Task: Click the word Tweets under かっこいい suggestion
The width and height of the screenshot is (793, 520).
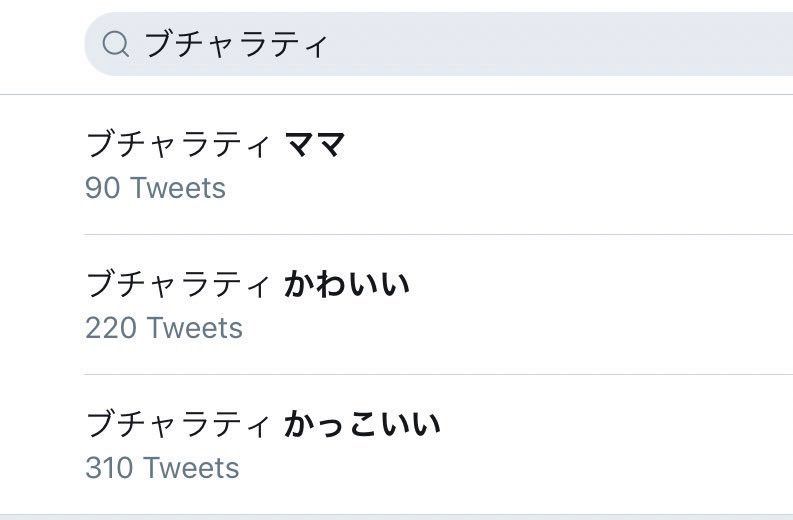Action: 192,467
